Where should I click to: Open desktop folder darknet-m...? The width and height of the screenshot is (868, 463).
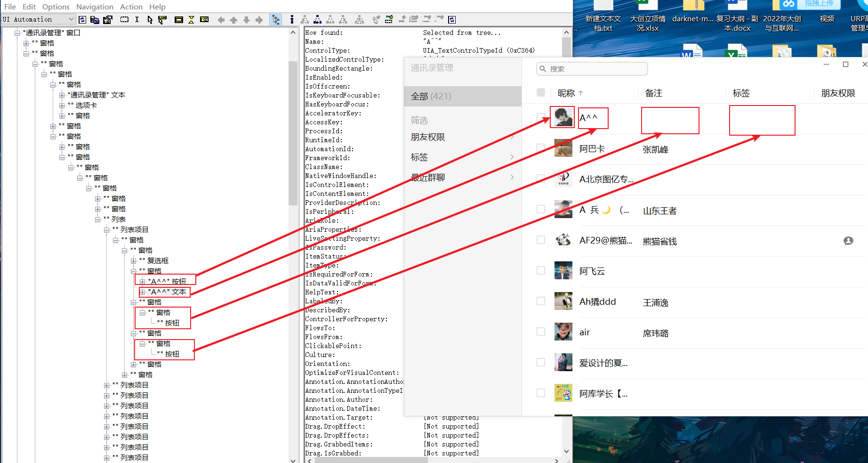coord(692,12)
